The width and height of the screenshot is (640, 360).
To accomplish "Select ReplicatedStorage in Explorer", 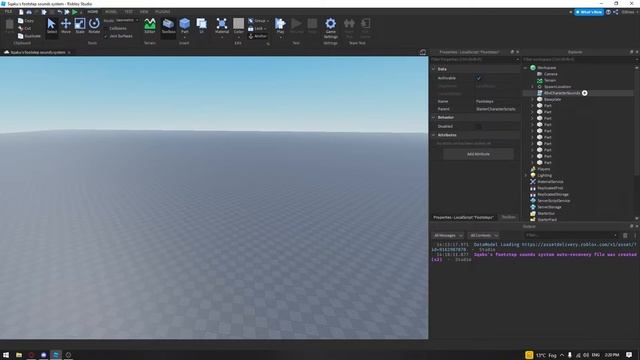I will tap(553, 194).
